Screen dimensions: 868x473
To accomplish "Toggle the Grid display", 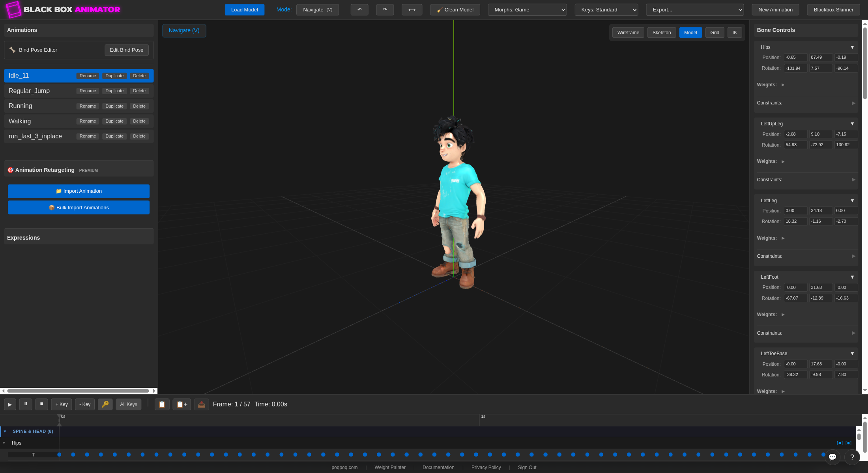I will (715, 33).
